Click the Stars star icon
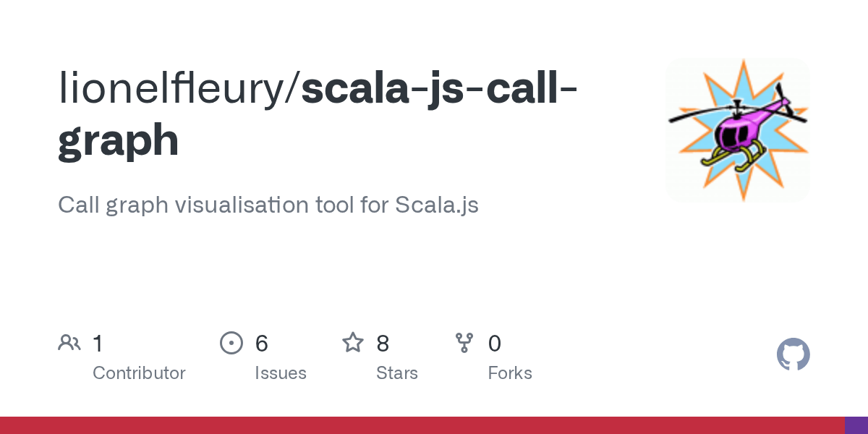This screenshot has height=434, width=868. pyautogui.click(x=353, y=342)
